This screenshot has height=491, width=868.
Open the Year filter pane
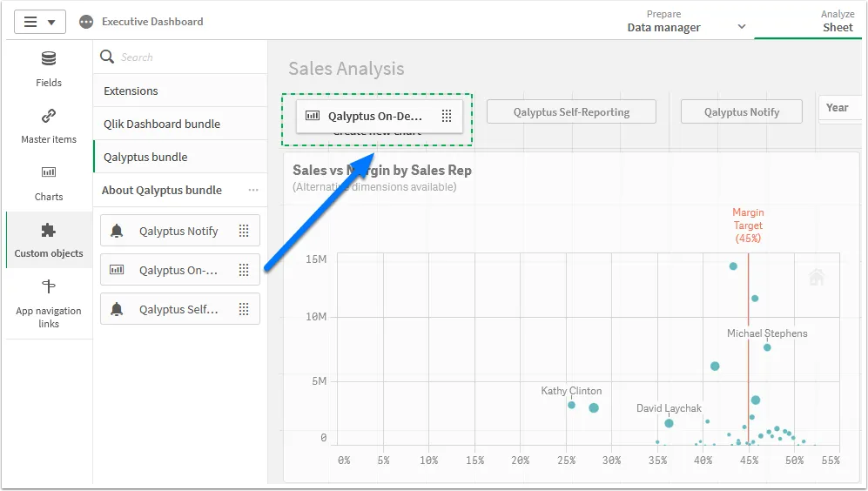(x=839, y=108)
